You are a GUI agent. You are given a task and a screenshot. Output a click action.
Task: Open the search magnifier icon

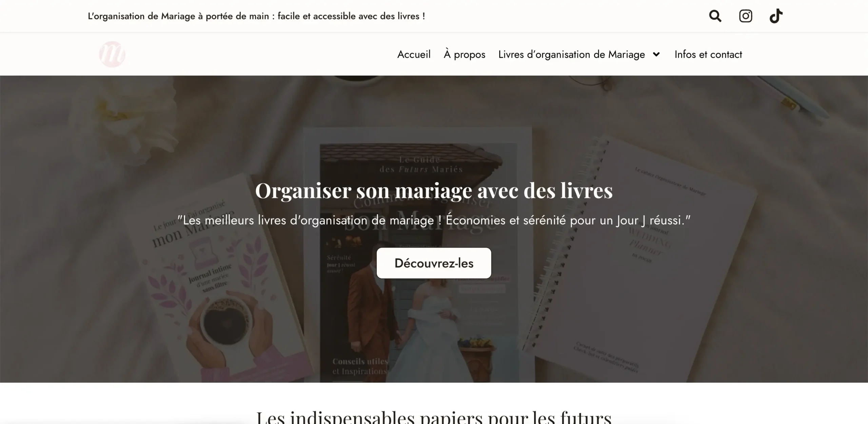click(x=715, y=16)
